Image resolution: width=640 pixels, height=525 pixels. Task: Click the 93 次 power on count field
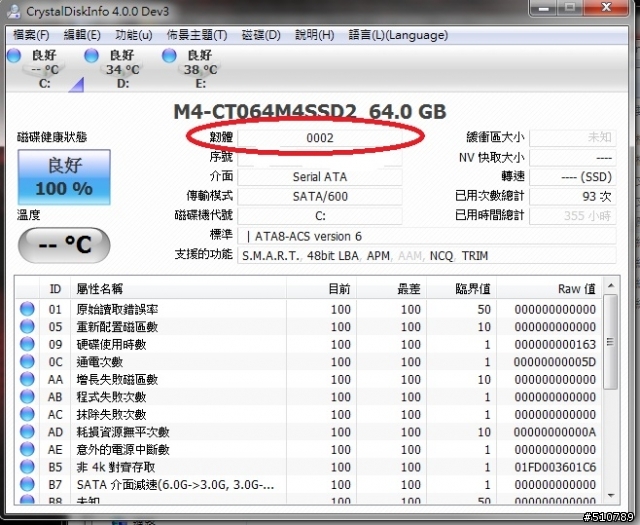click(573, 196)
